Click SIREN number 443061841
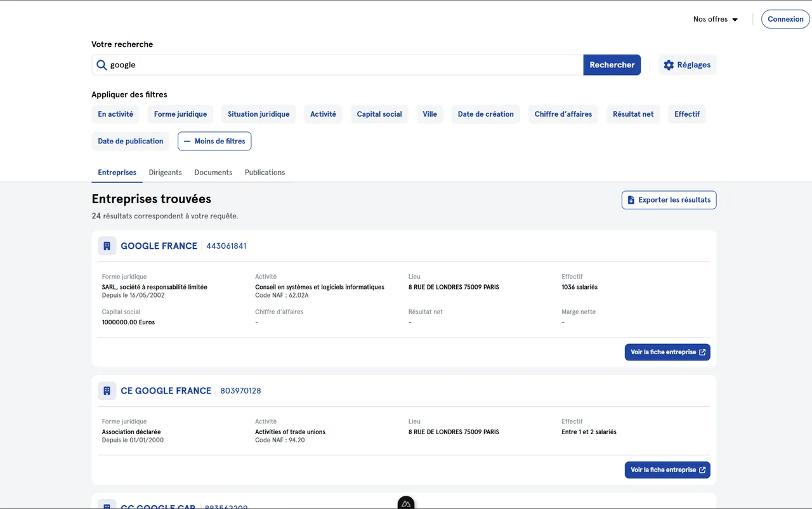 [x=226, y=246]
